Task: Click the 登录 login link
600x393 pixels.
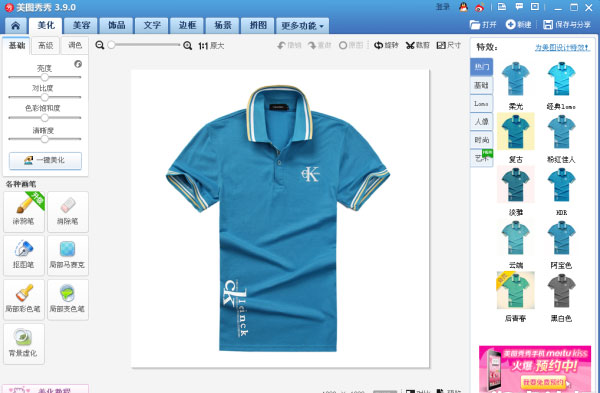Action: coord(443,7)
